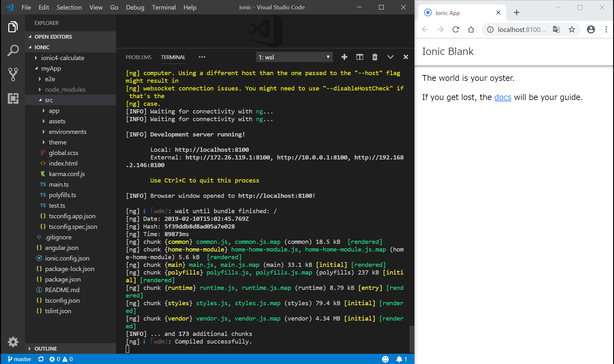Toggle the Explorer sidebar view
The image size is (614, 364).
coord(13,27)
